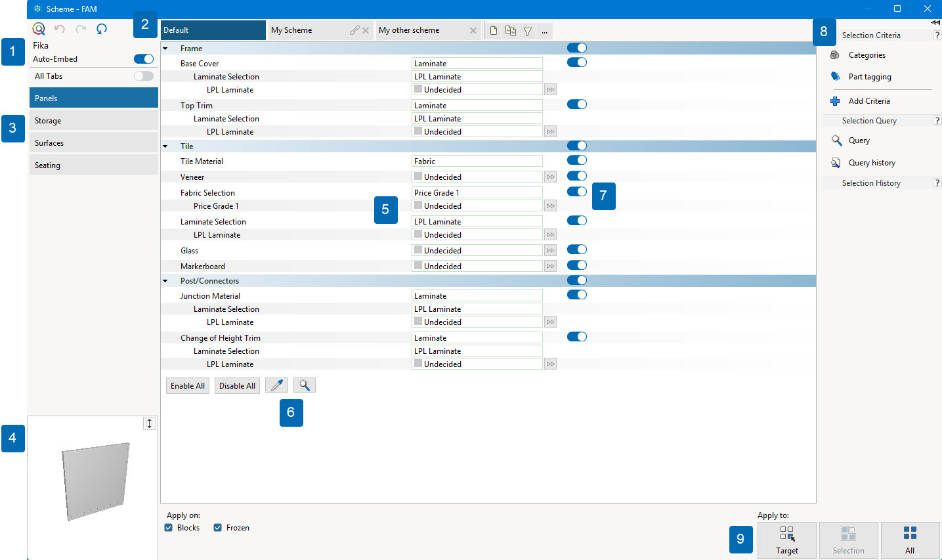
Task: Close the My other scheme tab
Action: click(x=473, y=30)
